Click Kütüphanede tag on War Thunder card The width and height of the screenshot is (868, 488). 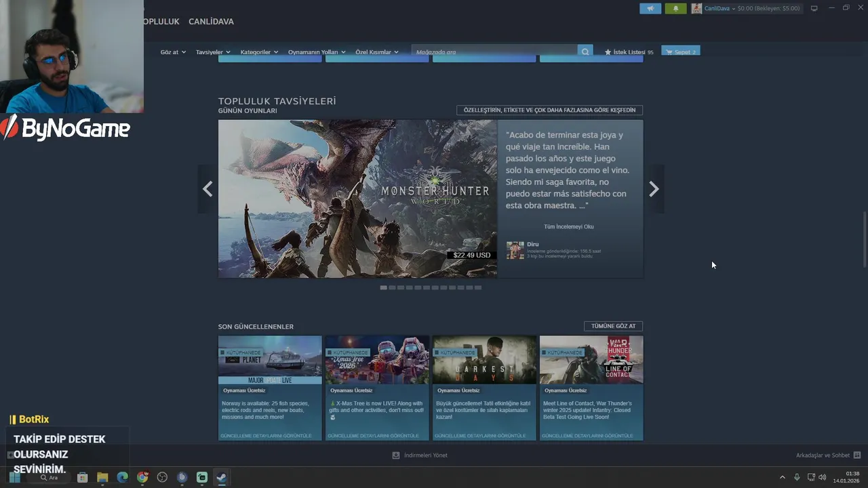561,352
